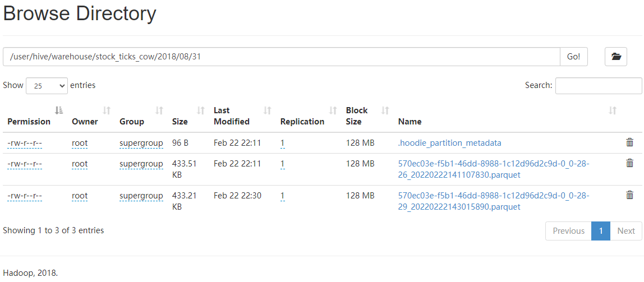Click the Browse Directory heading
The width and height of the screenshot is (644, 282).
80,14
